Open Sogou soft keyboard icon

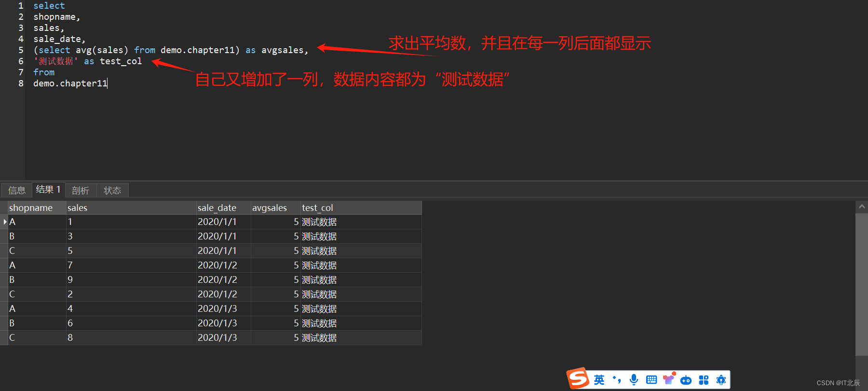(x=651, y=380)
